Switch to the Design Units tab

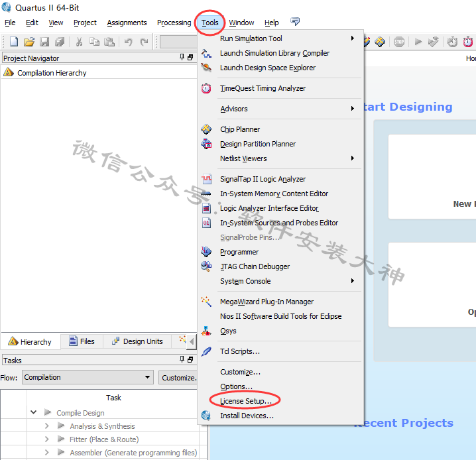click(x=137, y=341)
